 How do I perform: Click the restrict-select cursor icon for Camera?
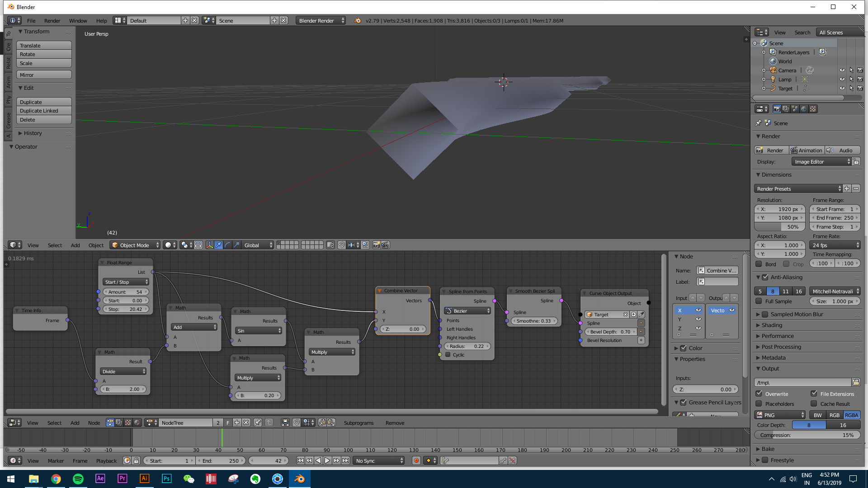pos(851,70)
